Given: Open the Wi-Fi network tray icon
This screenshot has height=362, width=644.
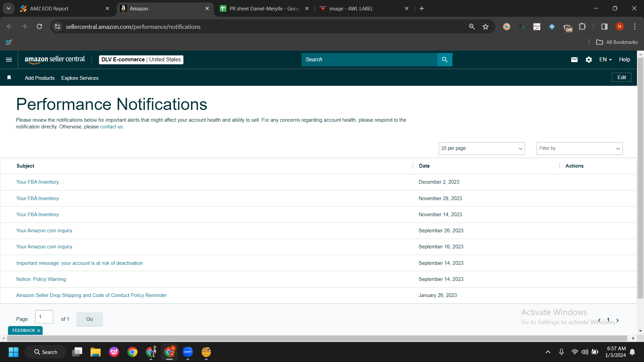Looking at the screenshot, I should tap(575, 352).
